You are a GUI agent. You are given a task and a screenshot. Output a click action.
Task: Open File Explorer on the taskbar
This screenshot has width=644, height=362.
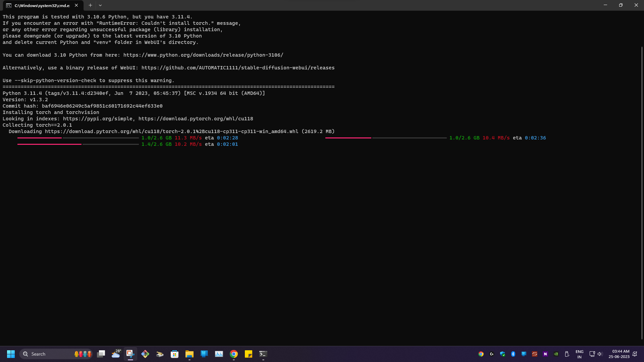click(x=189, y=354)
